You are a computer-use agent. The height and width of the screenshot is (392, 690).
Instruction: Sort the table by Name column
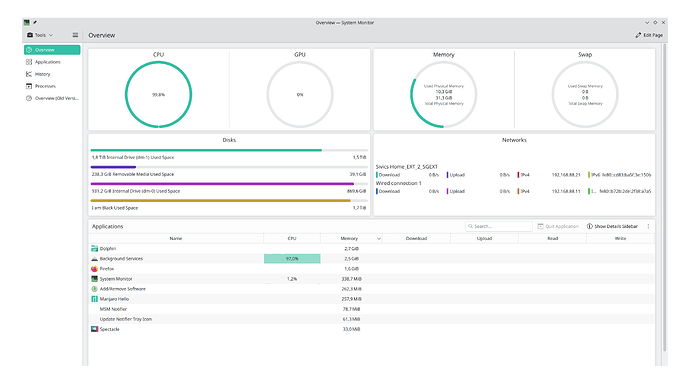pos(176,238)
